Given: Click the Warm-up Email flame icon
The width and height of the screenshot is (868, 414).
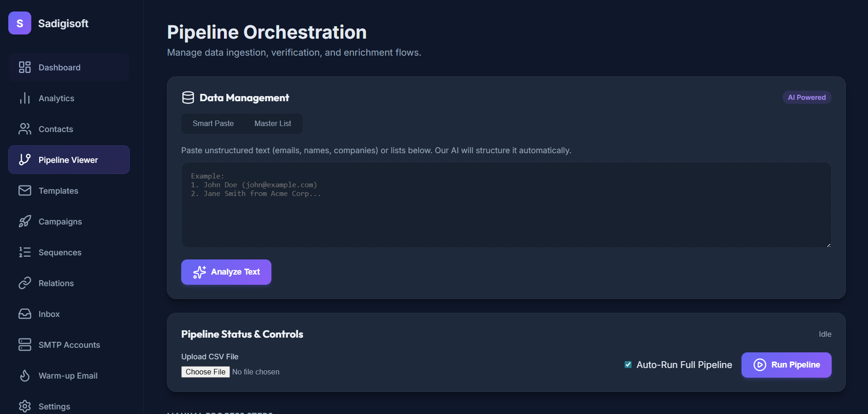Looking at the screenshot, I should (25, 376).
